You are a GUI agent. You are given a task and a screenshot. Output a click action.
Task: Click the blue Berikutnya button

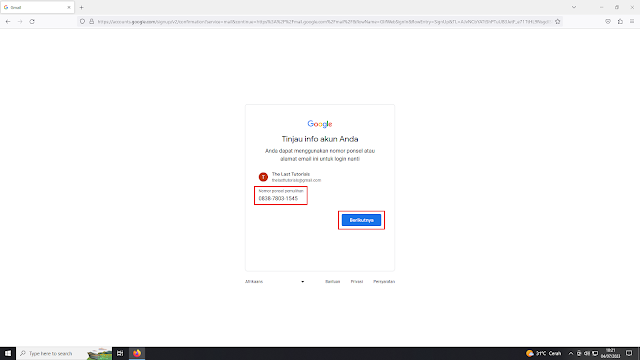(361, 220)
